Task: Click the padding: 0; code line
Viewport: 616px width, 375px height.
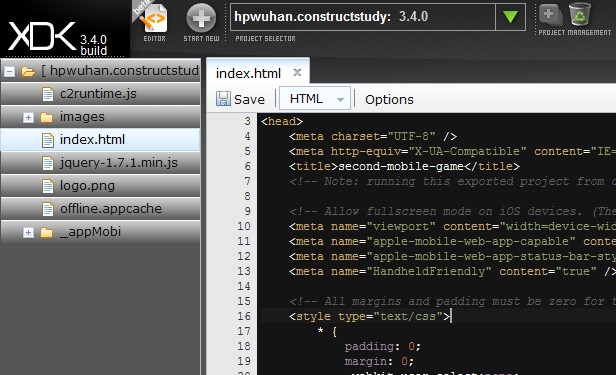Action: [383, 346]
